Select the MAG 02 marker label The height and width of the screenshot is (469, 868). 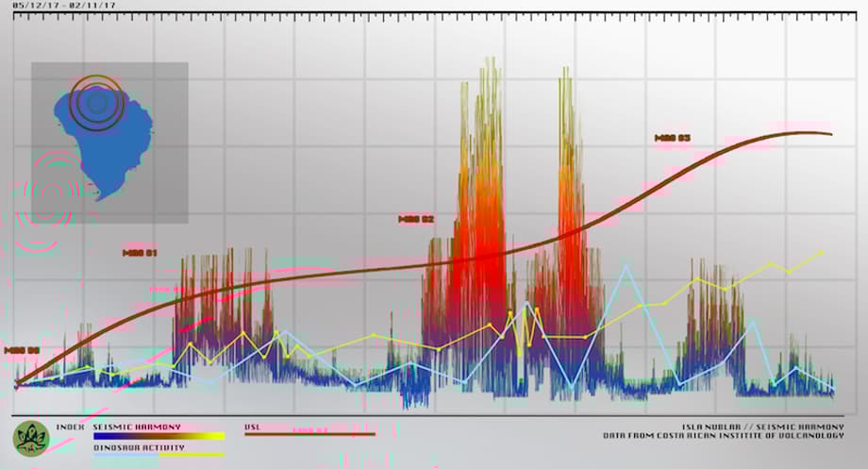[416, 219]
